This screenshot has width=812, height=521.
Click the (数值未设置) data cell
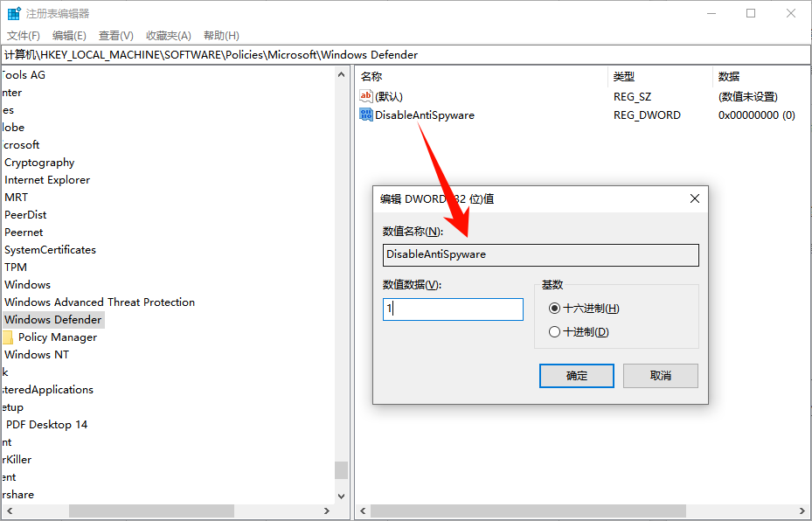(x=748, y=97)
